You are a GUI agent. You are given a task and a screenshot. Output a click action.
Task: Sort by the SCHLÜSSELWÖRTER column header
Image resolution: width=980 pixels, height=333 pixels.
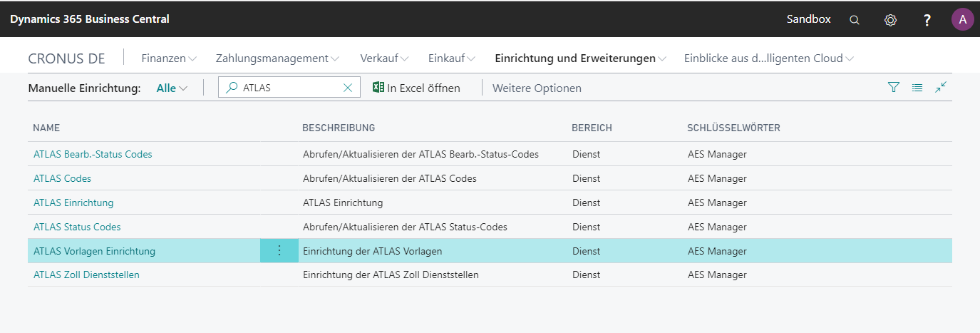click(733, 128)
